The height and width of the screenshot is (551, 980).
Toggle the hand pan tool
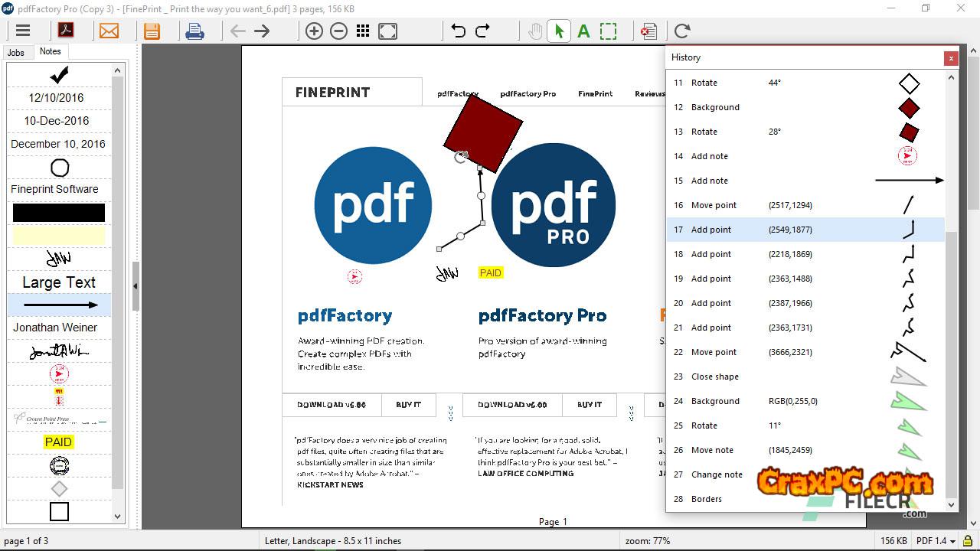coord(535,31)
